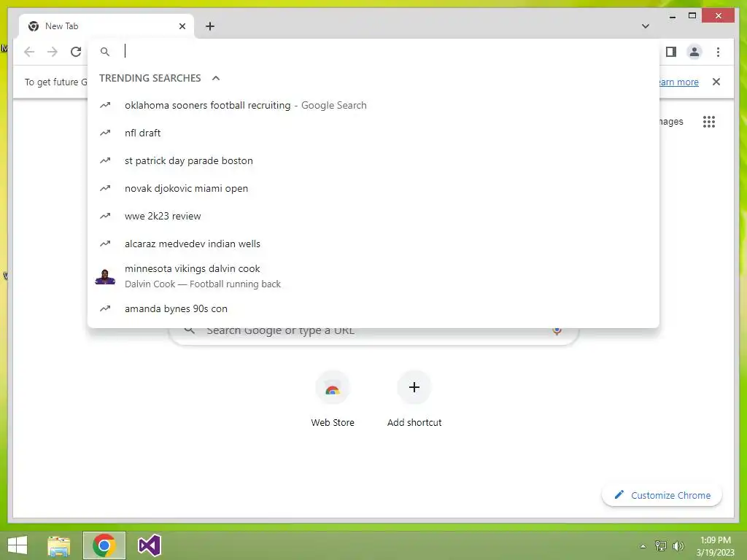Launch Visual Studio from taskbar
The height and width of the screenshot is (560, 747).
coord(150,545)
